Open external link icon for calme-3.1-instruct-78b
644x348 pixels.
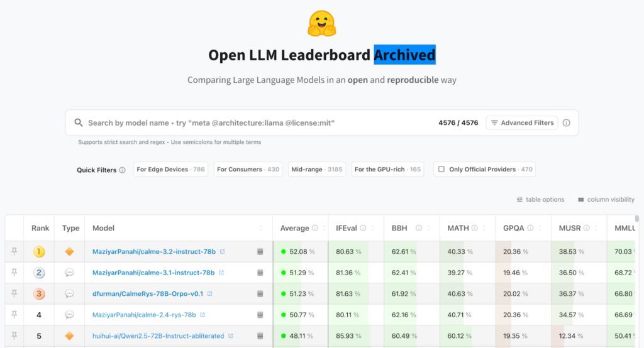point(221,273)
